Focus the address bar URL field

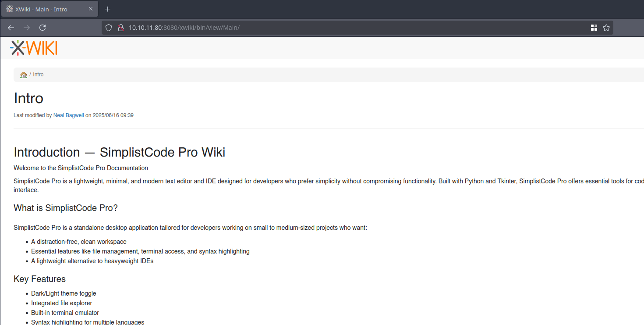pyautogui.click(x=307, y=28)
